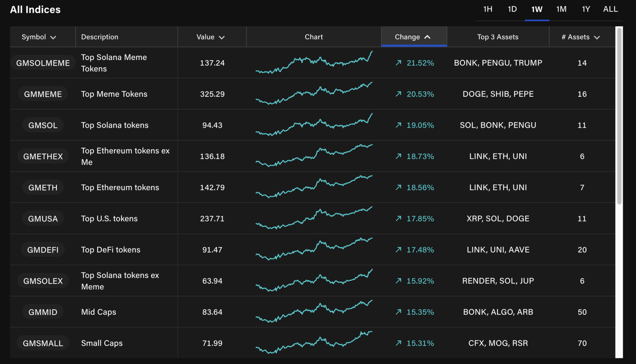Click the GMDEFI sparkline chart
The image size is (636, 364).
click(314, 249)
